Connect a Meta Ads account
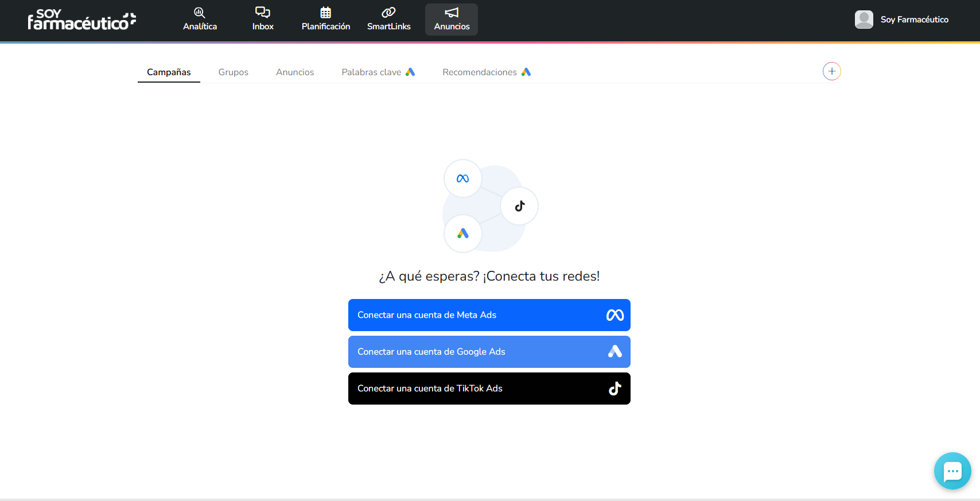This screenshot has height=501, width=980. 489,315
